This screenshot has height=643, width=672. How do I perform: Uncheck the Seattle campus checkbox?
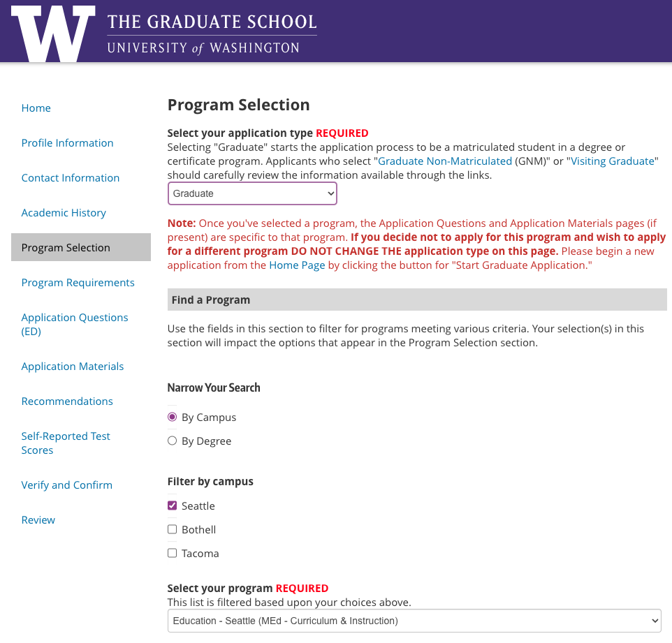173,506
